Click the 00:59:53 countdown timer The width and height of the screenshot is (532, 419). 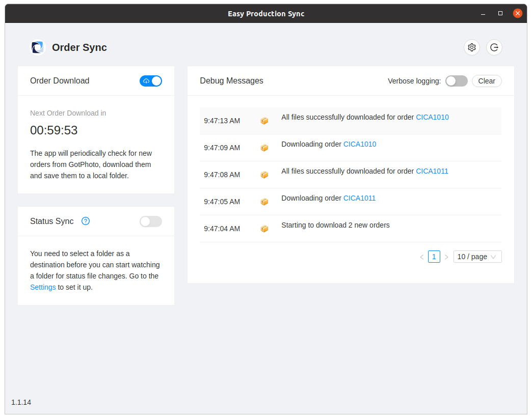pos(54,130)
